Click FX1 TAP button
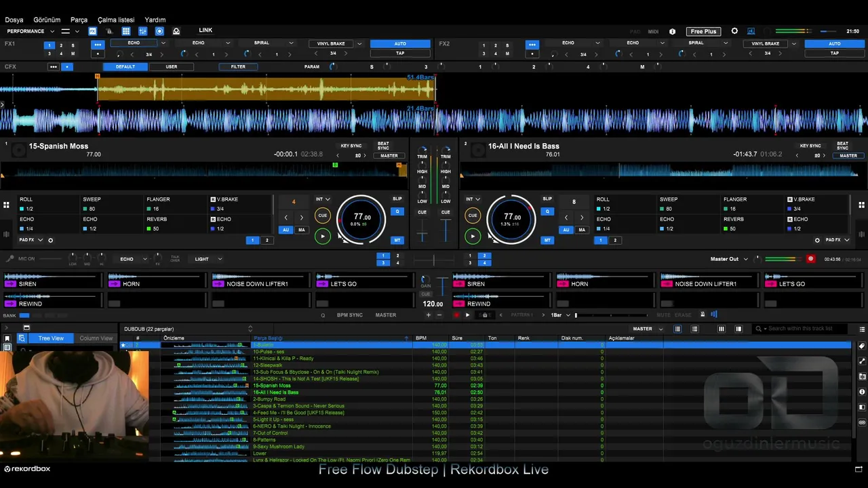The image size is (868, 488). 400,53
